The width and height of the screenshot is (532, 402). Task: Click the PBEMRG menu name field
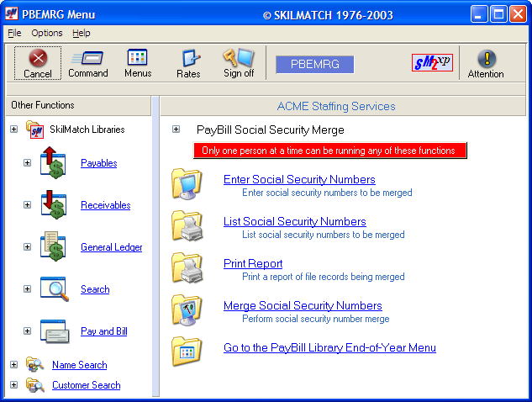[x=315, y=64]
